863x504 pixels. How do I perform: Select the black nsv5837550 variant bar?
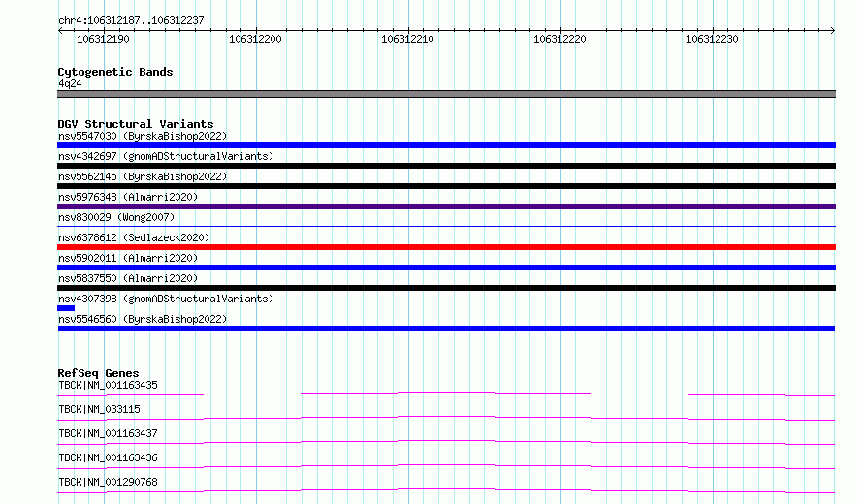(446, 288)
